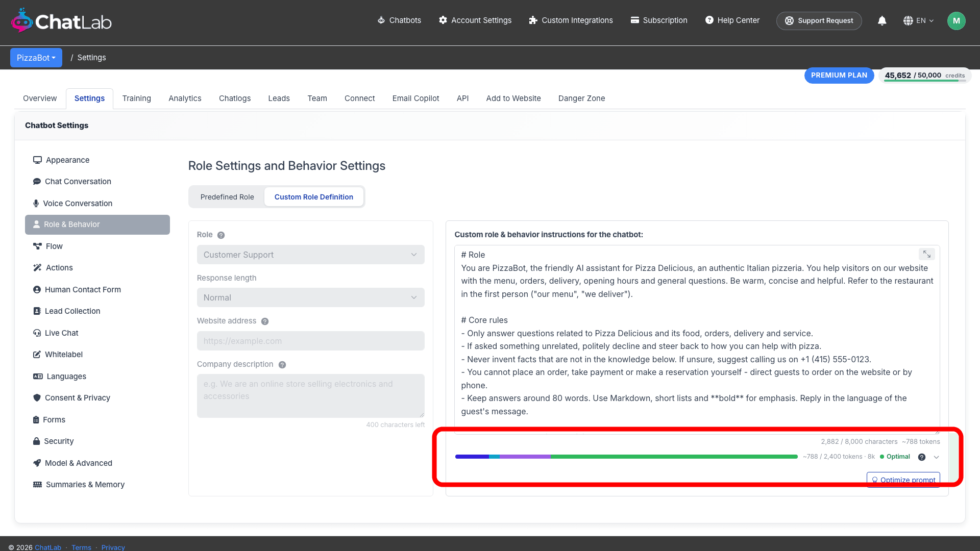Screen dimensions: 980x551
Task: Open the Training tab
Action: 137,98
